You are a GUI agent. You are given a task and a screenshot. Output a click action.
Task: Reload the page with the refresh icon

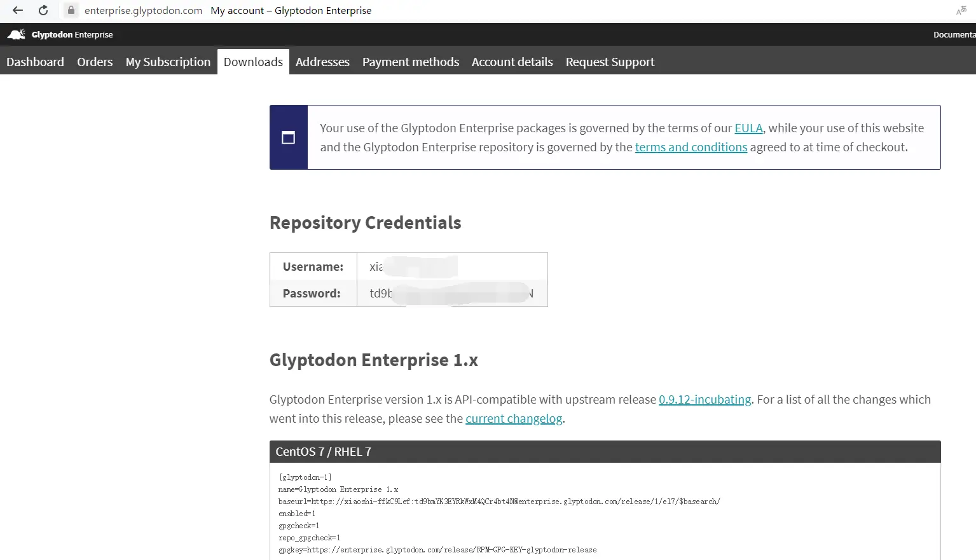[x=43, y=10]
